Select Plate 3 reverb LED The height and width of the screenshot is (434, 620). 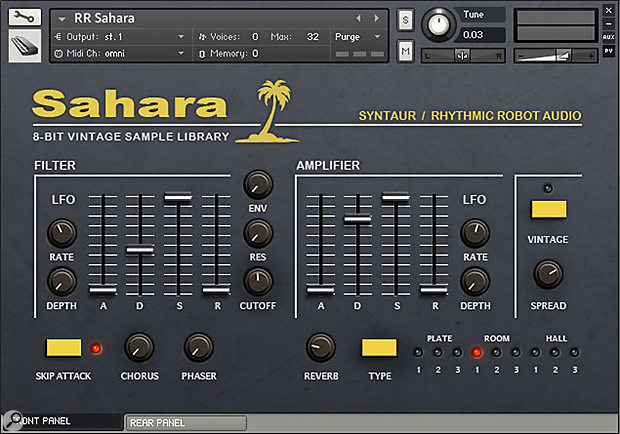click(x=457, y=352)
